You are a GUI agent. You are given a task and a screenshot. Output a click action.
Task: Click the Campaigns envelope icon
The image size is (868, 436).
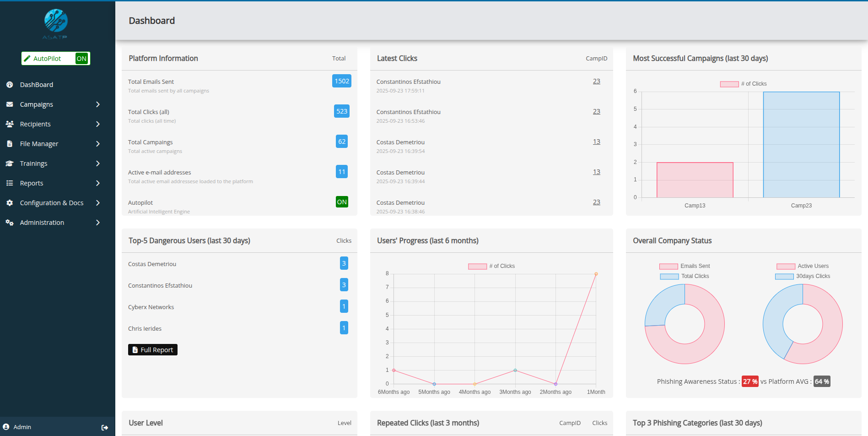coord(10,104)
